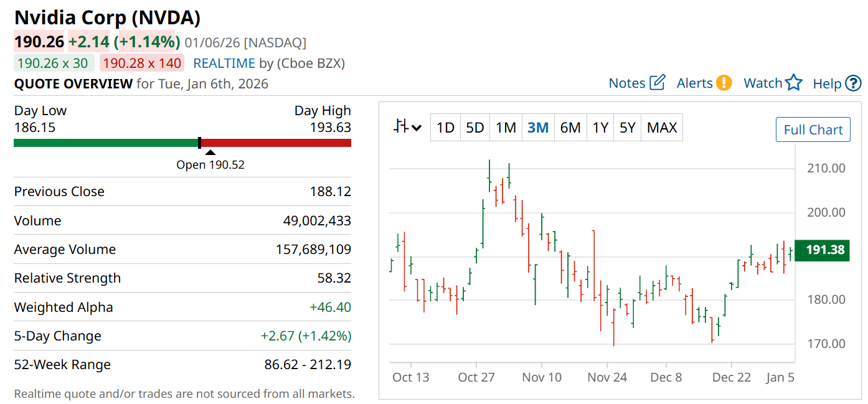The image size is (868, 404).
Task: Select the 3M chart period tab
Action: pyautogui.click(x=538, y=128)
